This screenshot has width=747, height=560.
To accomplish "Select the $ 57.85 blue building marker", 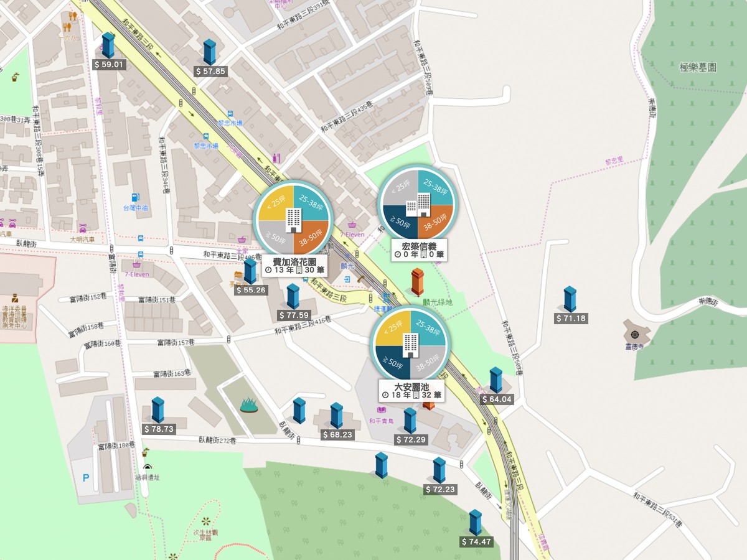I will (209, 52).
